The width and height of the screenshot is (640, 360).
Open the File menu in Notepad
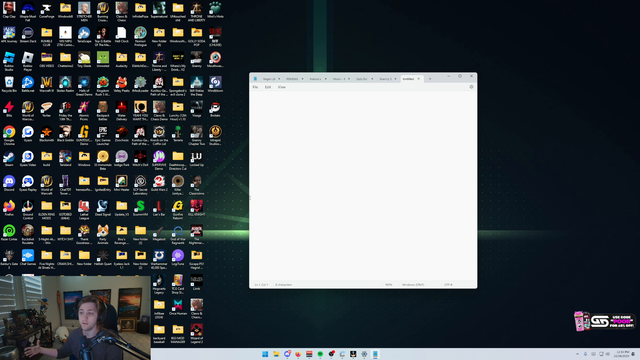pos(255,87)
